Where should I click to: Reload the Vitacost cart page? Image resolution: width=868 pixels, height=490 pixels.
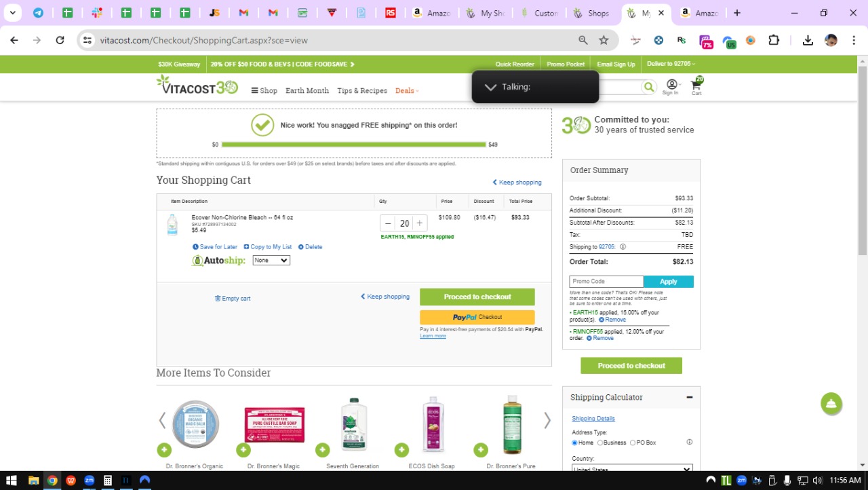click(60, 40)
